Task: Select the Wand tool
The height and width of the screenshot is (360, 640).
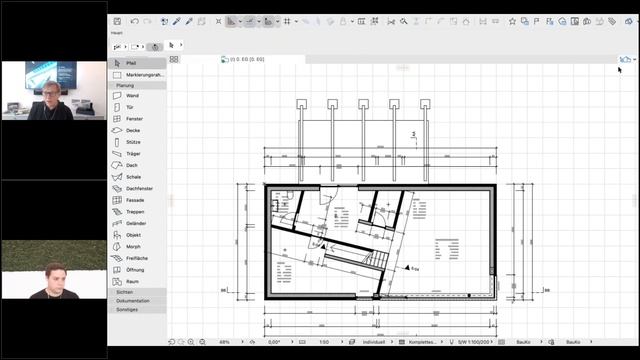Action: point(138,96)
